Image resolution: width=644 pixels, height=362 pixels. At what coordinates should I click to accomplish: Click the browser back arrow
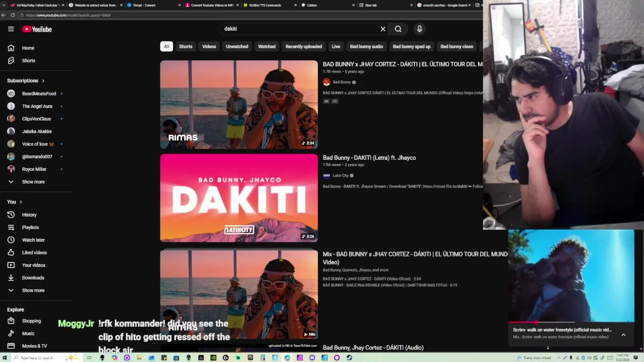point(4,15)
